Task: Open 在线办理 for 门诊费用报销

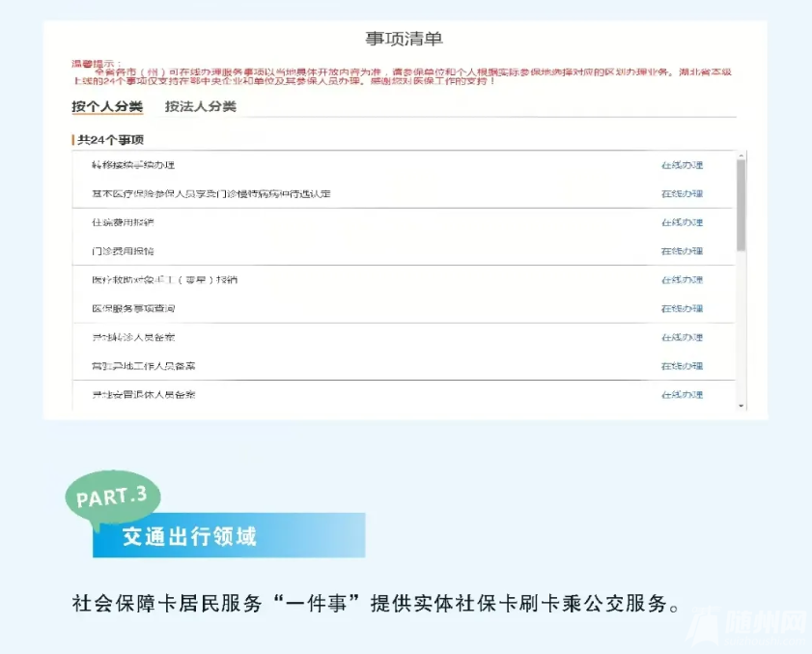Action: coord(682,251)
